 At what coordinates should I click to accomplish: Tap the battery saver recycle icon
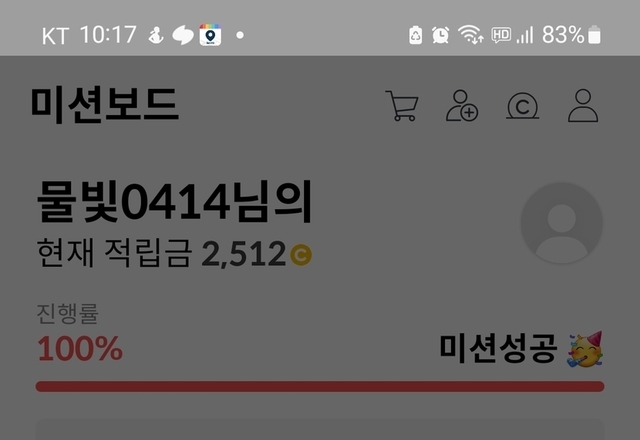point(416,35)
